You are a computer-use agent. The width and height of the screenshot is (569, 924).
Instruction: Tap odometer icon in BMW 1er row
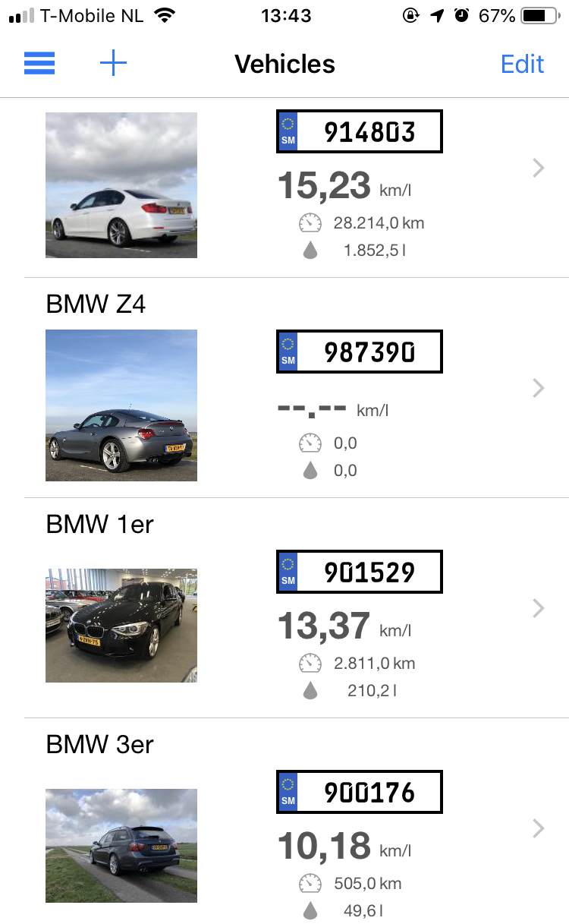point(310,664)
